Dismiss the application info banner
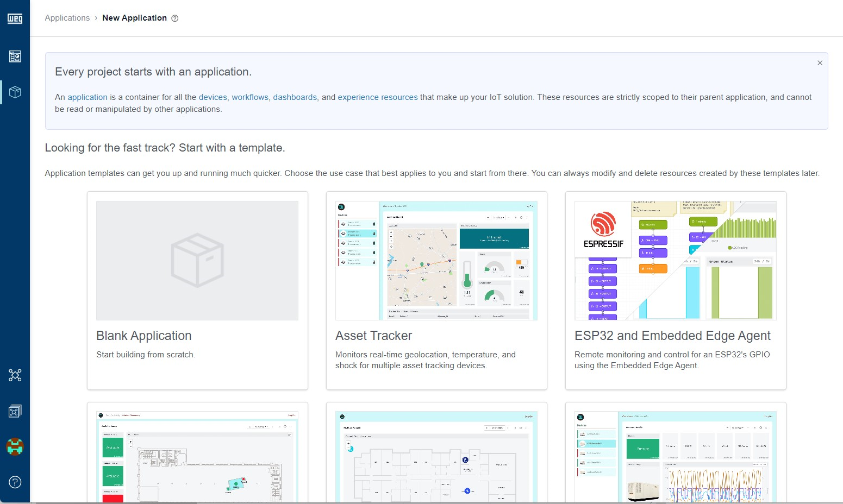This screenshot has height=504, width=843. (820, 63)
